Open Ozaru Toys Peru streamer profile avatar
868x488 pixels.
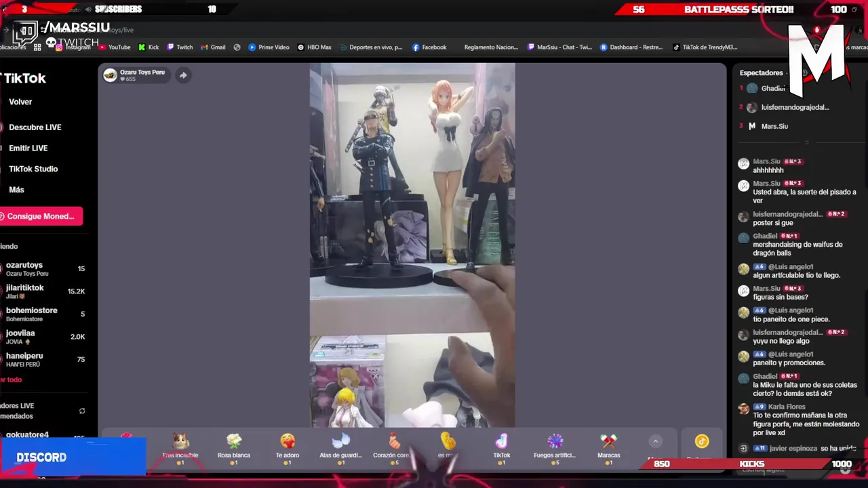[x=110, y=75]
